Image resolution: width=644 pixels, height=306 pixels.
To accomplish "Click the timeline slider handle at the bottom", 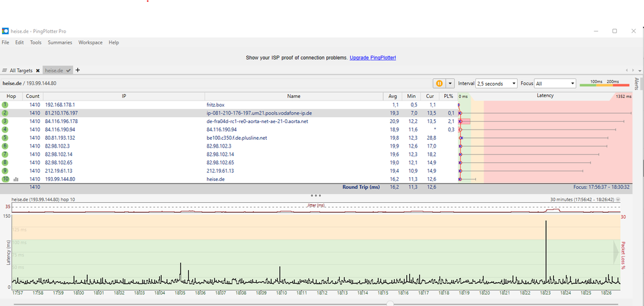I will pyautogui.click(x=389, y=303).
